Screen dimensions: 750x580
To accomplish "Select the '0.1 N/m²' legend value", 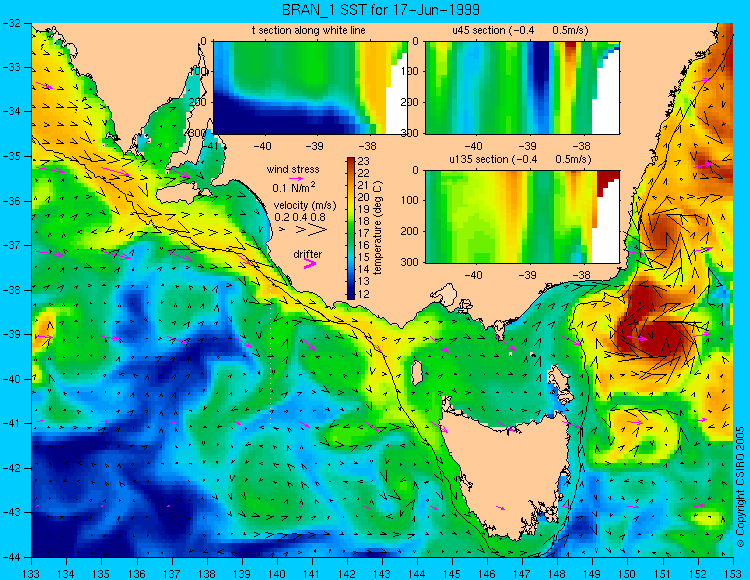I will click(x=294, y=187).
